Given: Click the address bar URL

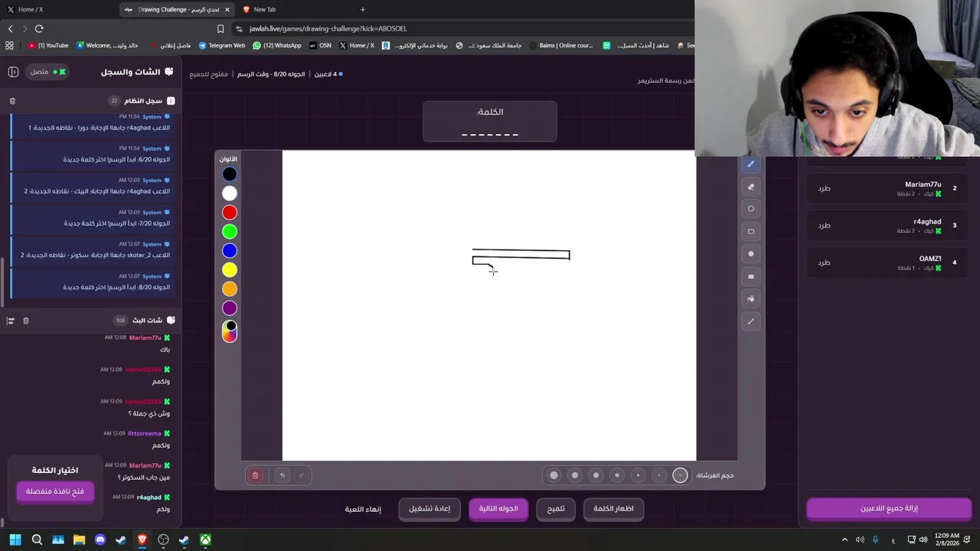Looking at the screenshot, I should (x=328, y=28).
